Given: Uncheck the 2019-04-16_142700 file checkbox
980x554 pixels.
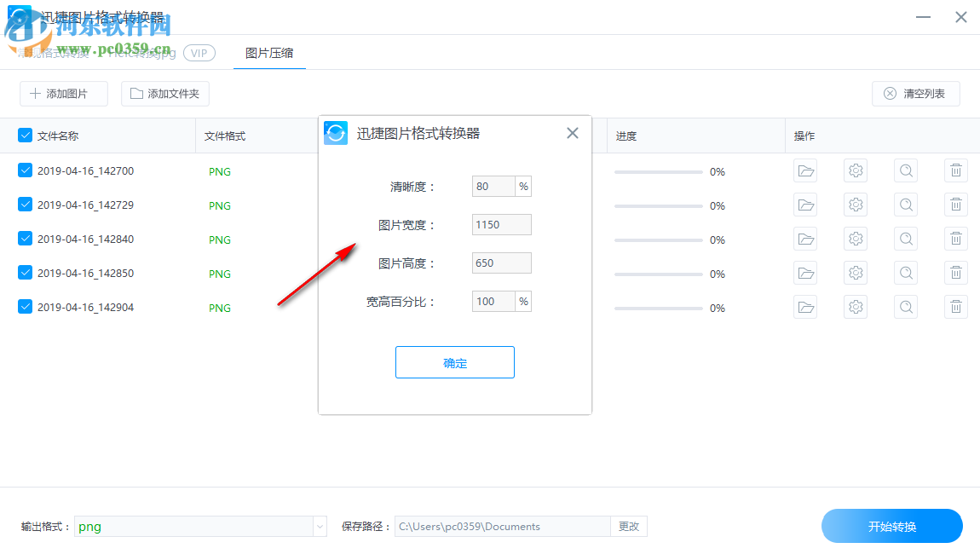Looking at the screenshot, I should pyautogui.click(x=25, y=170).
